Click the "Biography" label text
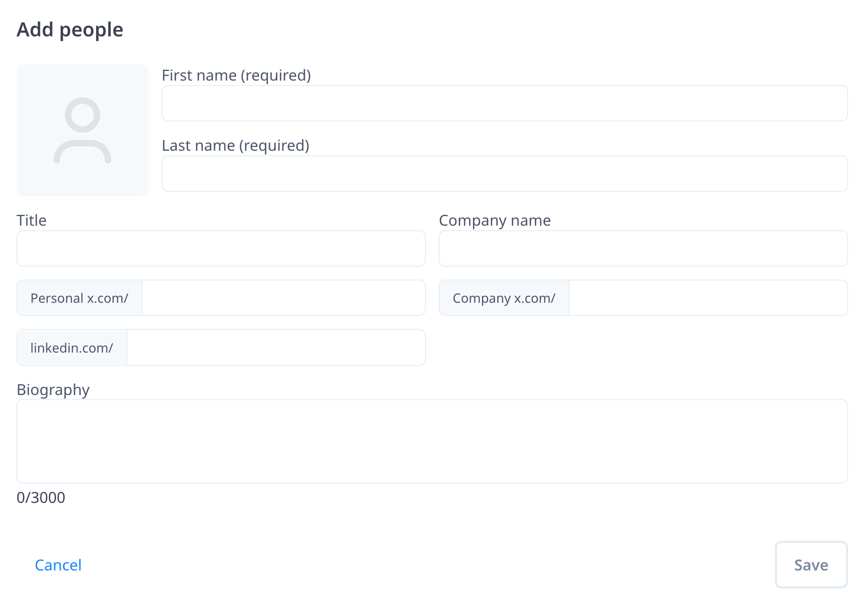868x596 pixels. tap(53, 390)
